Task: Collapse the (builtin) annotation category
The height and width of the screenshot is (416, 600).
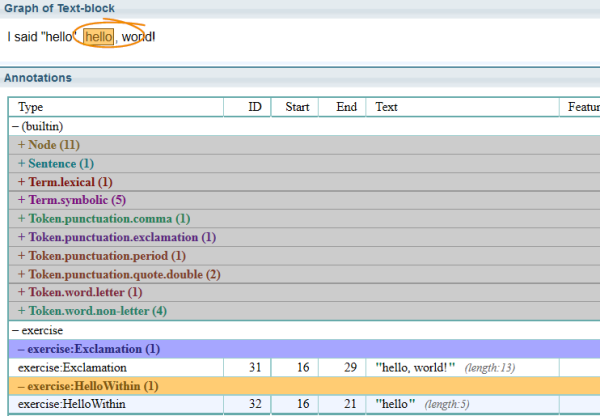Action: click(x=37, y=126)
